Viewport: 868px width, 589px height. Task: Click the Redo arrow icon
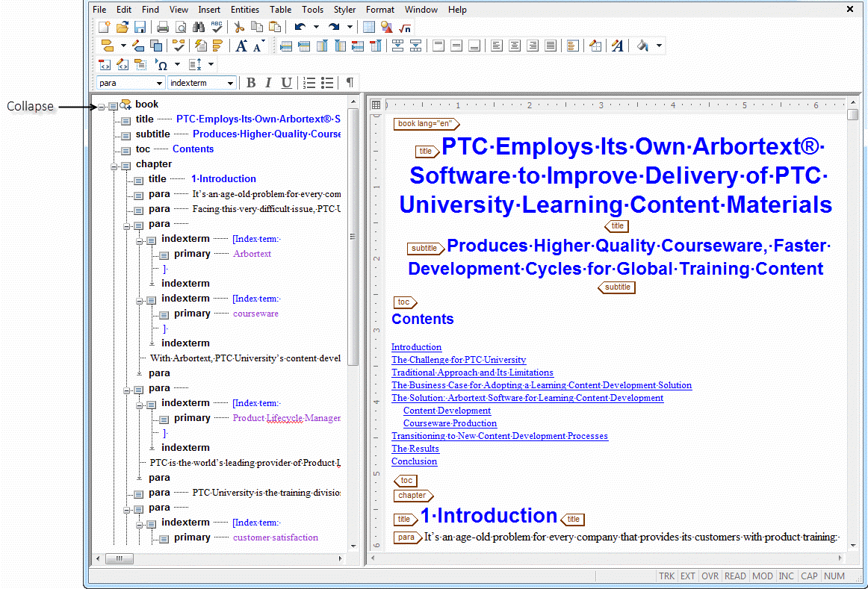(x=334, y=27)
